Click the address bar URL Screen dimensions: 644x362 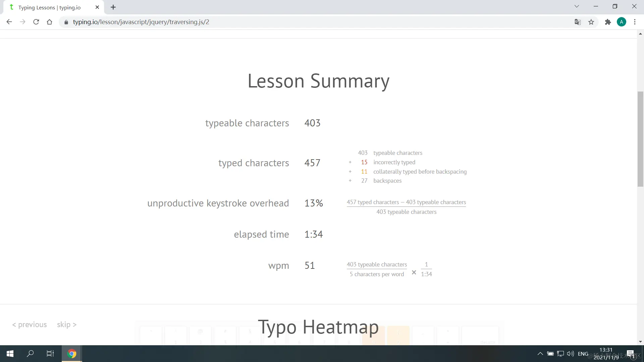141,22
